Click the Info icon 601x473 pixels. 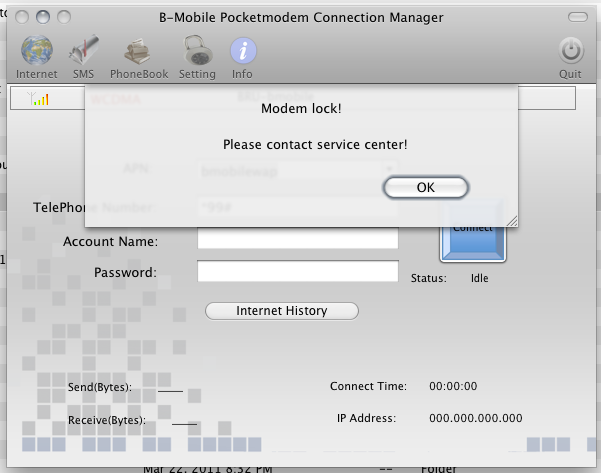click(x=242, y=52)
